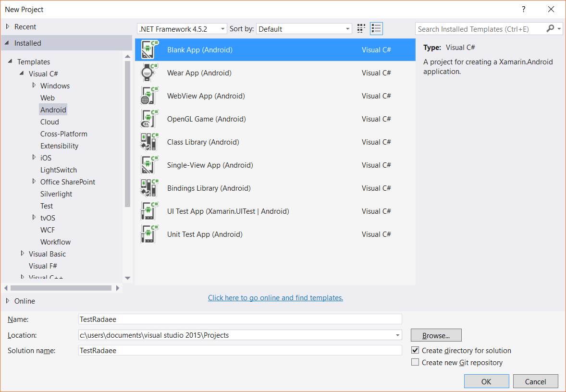Click the WebView App (Android) template icon
Image resolution: width=566 pixels, height=392 pixels.
pos(149,96)
